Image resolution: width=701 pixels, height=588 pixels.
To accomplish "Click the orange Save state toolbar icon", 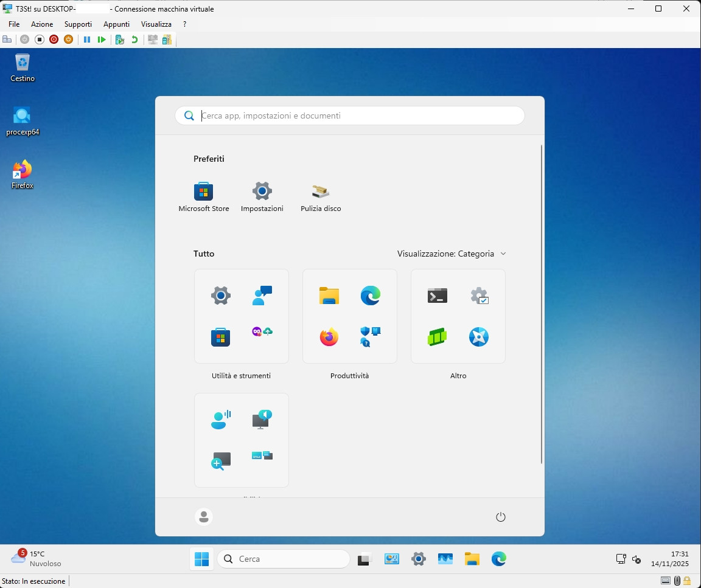I will [68, 40].
